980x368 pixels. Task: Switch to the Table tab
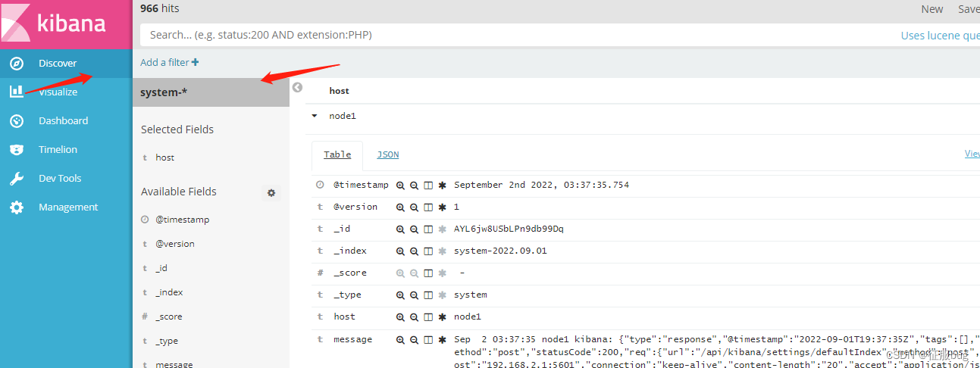pyautogui.click(x=337, y=154)
